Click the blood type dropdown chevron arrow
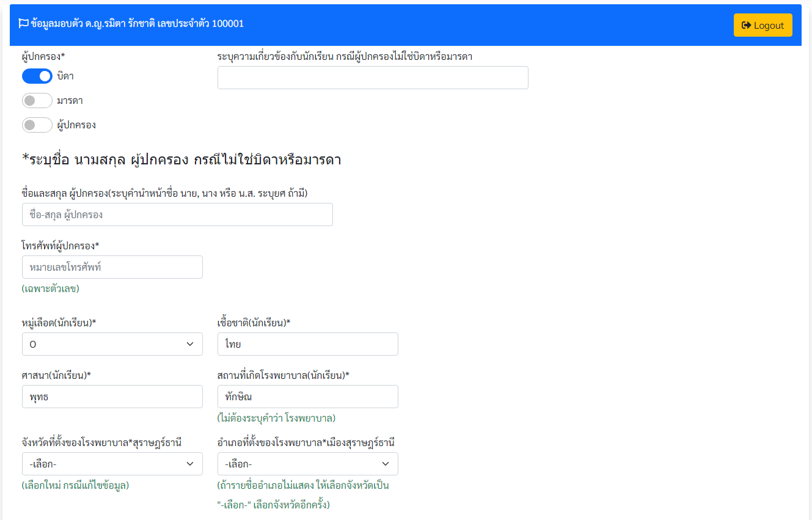Image resolution: width=812 pixels, height=520 pixels. pos(189,344)
